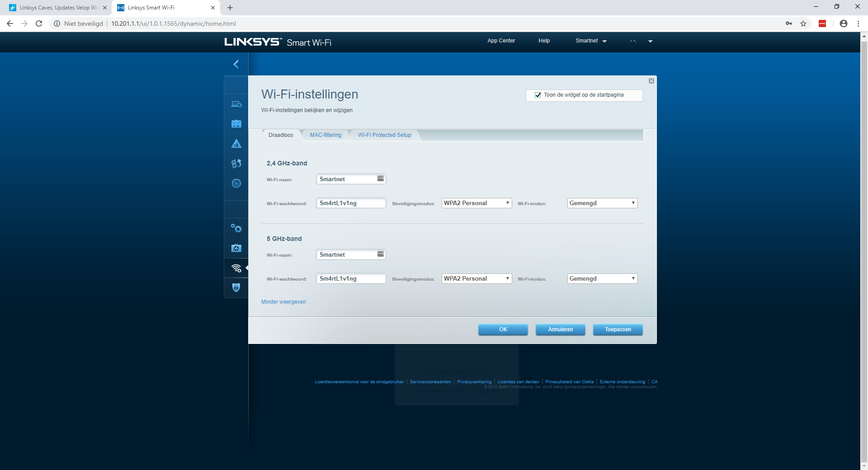Open the Chrome profile account icon

tap(844, 23)
